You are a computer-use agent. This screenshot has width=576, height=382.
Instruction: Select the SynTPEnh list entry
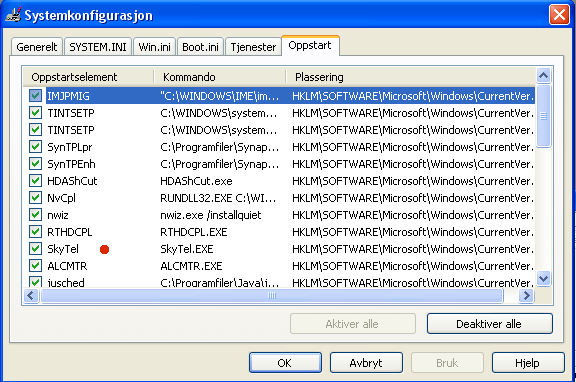click(x=71, y=164)
